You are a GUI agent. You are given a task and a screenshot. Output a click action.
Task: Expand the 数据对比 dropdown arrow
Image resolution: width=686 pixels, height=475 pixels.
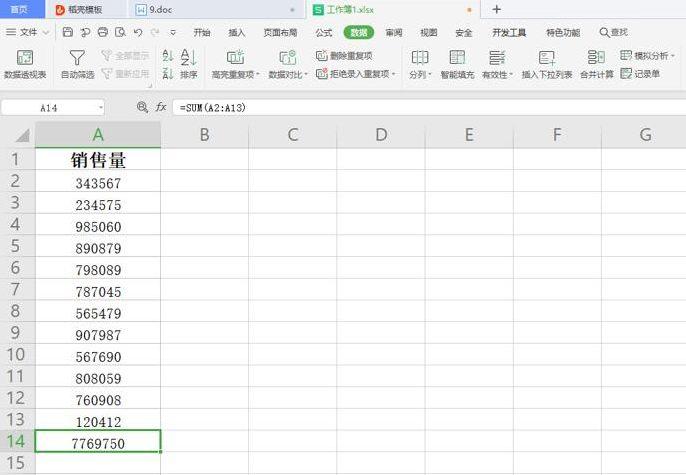(306, 74)
